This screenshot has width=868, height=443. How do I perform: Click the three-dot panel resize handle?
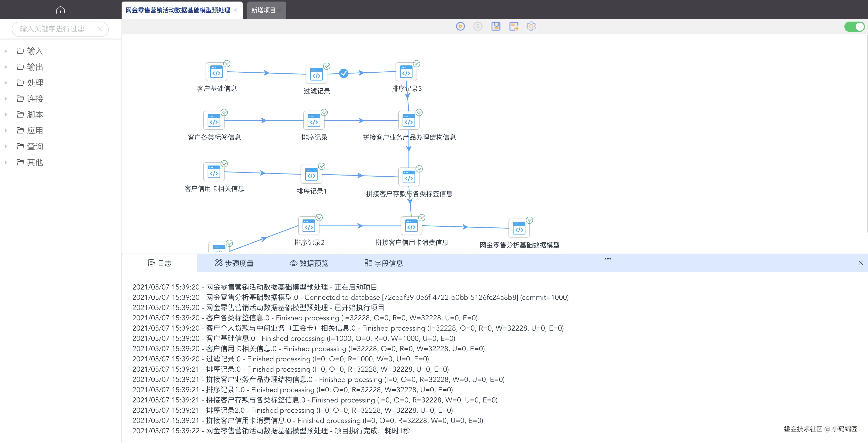(x=608, y=258)
